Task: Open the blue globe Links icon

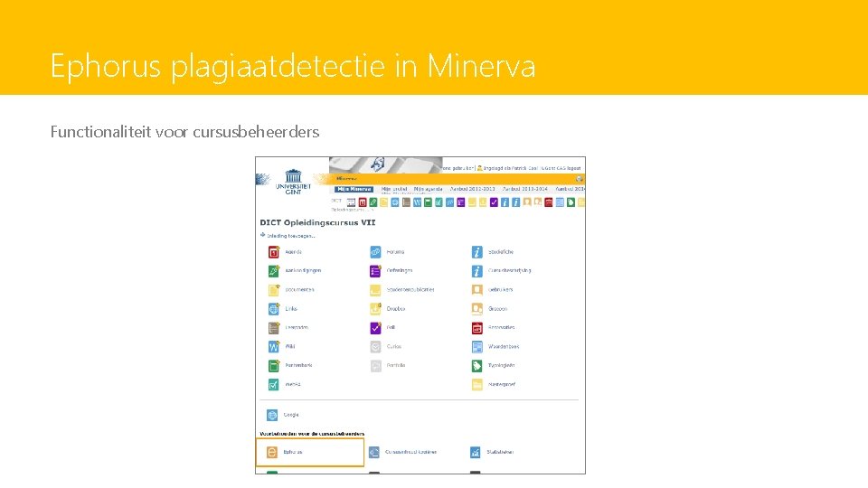Action: [273, 309]
